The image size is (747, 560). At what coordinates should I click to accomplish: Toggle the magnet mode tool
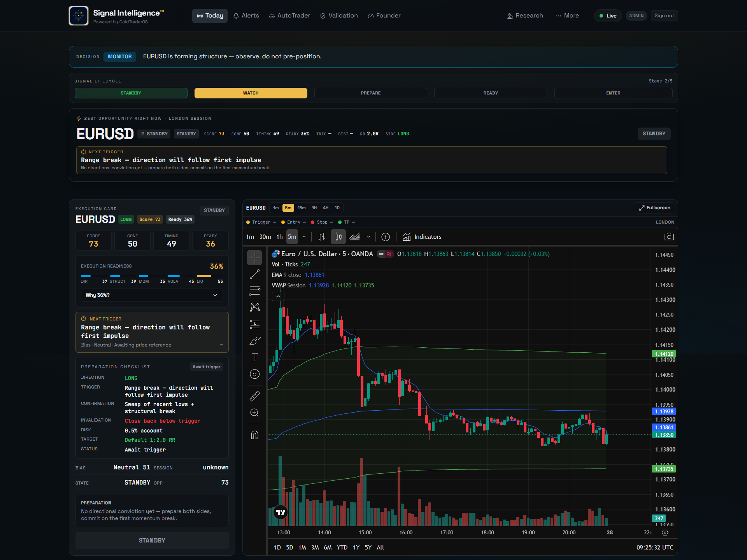click(255, 435)
